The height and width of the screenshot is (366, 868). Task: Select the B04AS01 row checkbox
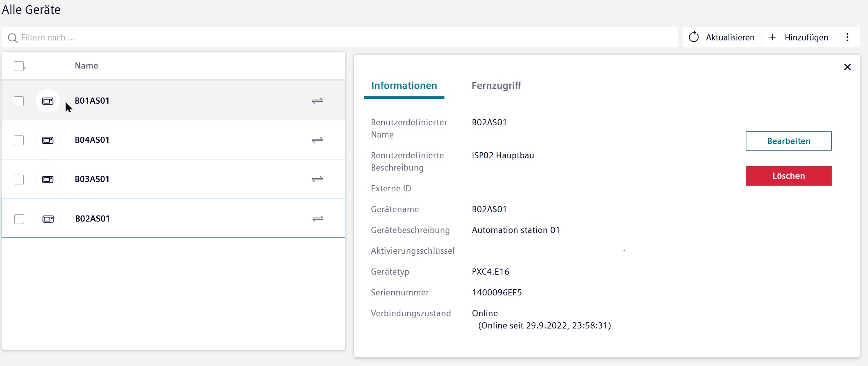click(x=19, y=140)
